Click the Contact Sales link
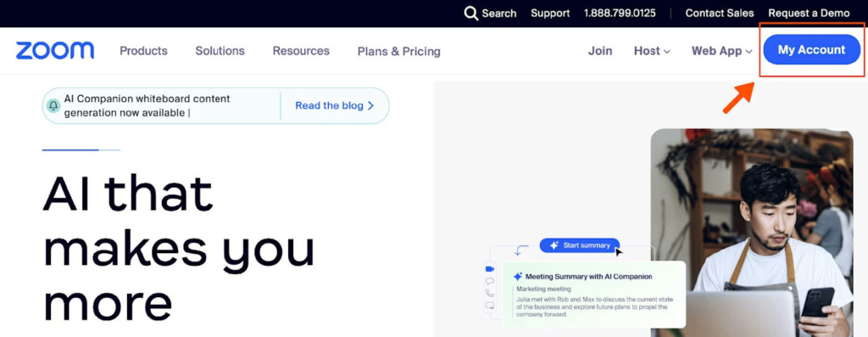 [x=719, y=14]
